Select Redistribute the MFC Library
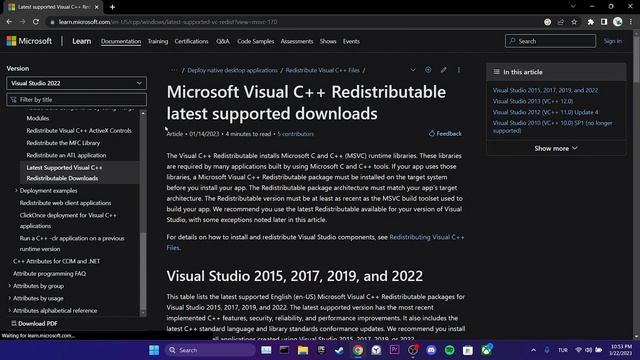640x360 pixels. coord(63,143)
